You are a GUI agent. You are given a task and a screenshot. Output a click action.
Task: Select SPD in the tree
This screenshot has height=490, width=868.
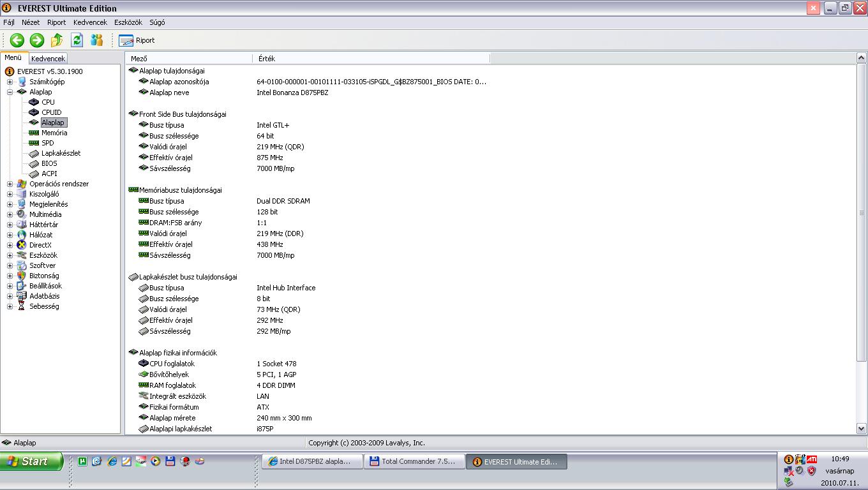(48, 143)
